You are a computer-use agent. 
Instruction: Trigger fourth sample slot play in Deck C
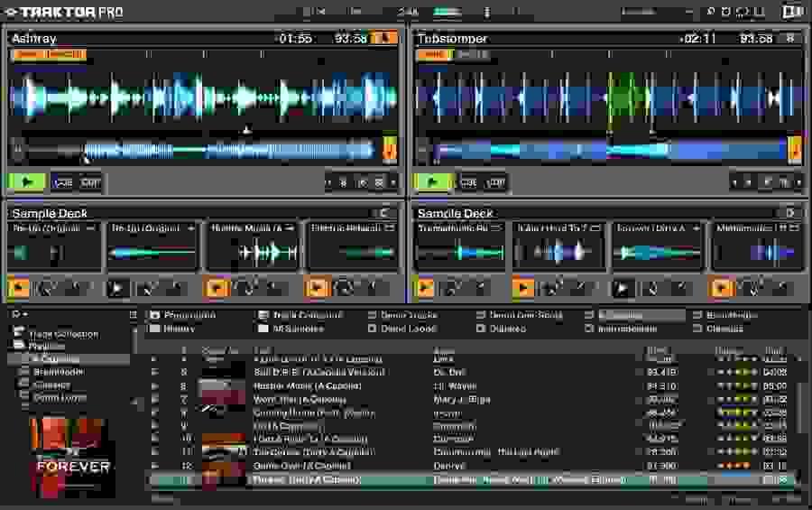pos(317,288)
